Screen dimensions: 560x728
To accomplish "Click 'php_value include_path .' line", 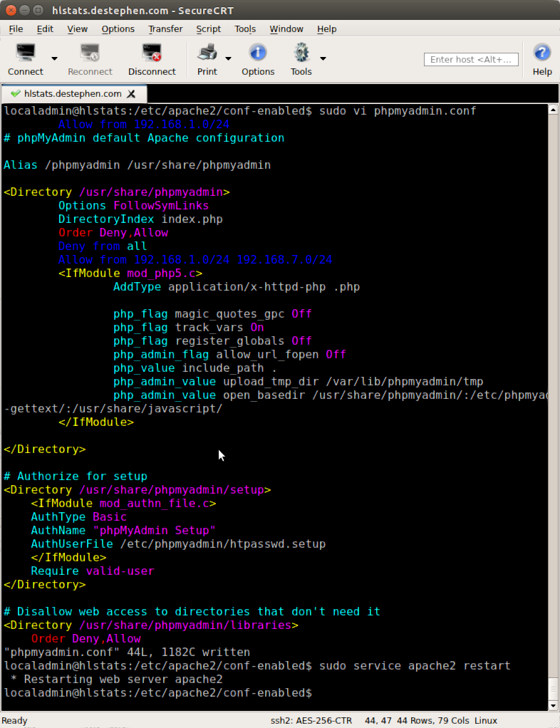I will pyautogui.click(x=195, y=368).
